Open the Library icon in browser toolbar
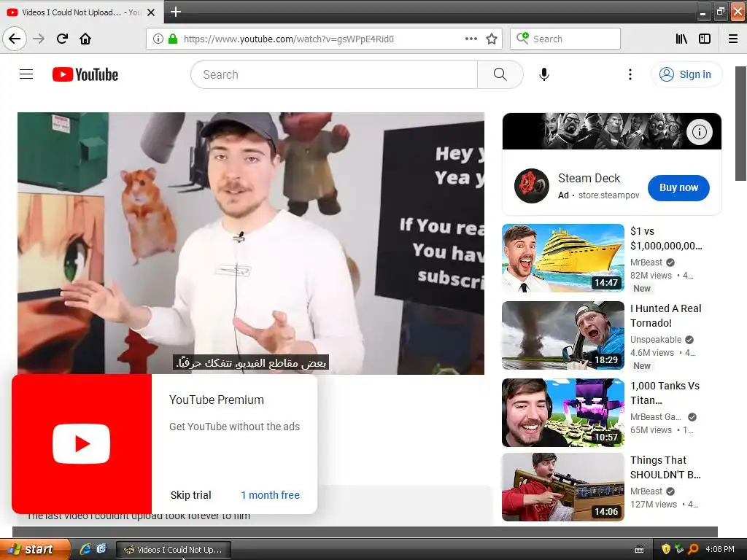Image resolution: width=747 pixels, height=560 pixels. 681,39
